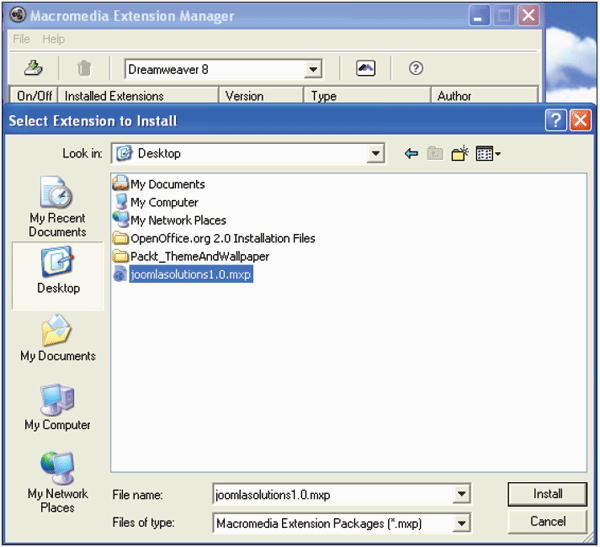
Task: Click the Remove Extension trash icon
Action: tap(84, 69)
